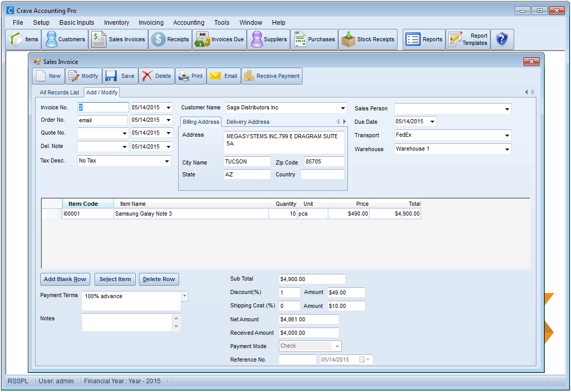Expand the Customer Name dropdown
Screen dimensions: 571x392
point(343,108)
